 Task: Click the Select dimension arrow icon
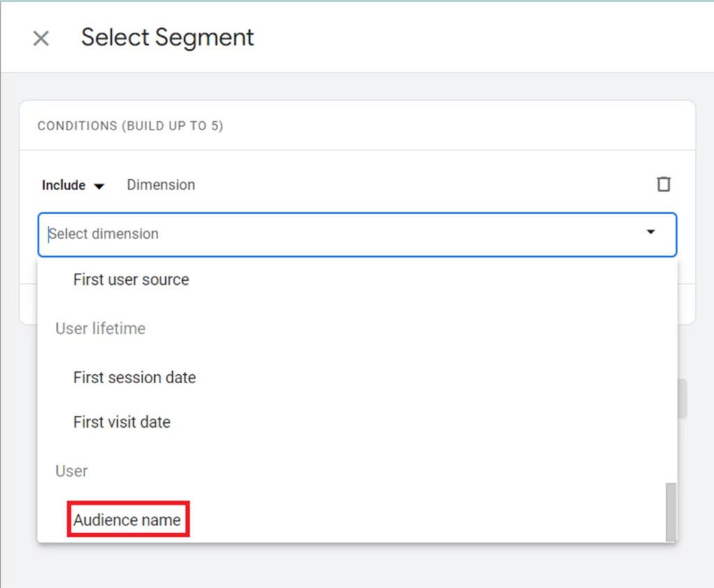click(x=651, y=232)
